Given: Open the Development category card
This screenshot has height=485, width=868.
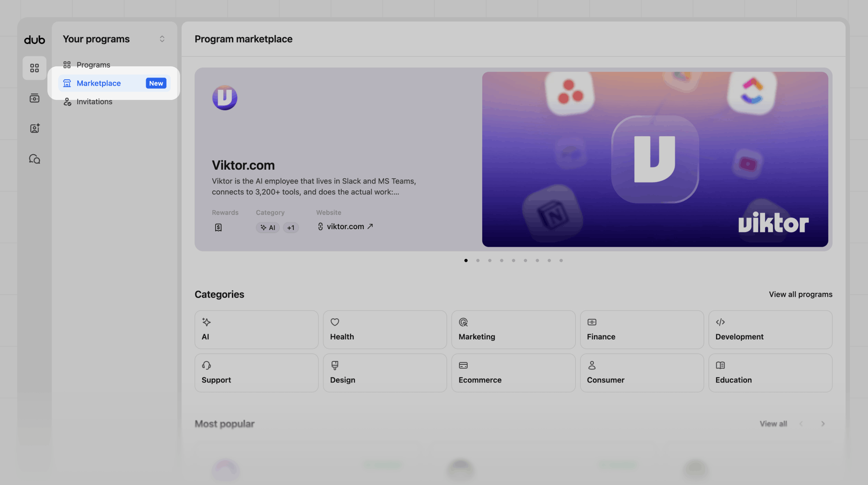Looking at the screenshot, I should 770,330.
